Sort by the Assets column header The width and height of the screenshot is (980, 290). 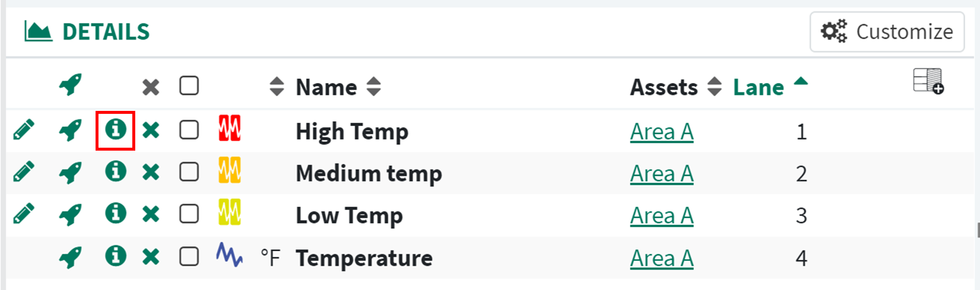click(663, 87)
